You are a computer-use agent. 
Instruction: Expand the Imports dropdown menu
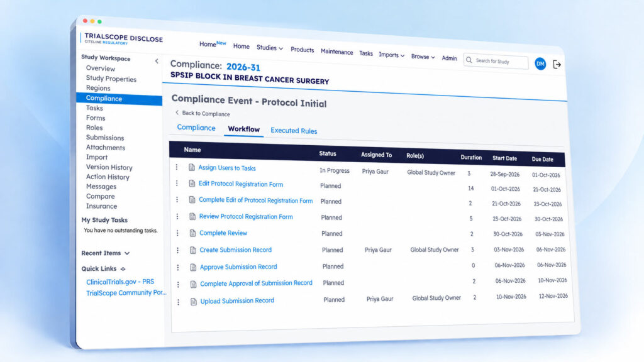coord(391,55)
